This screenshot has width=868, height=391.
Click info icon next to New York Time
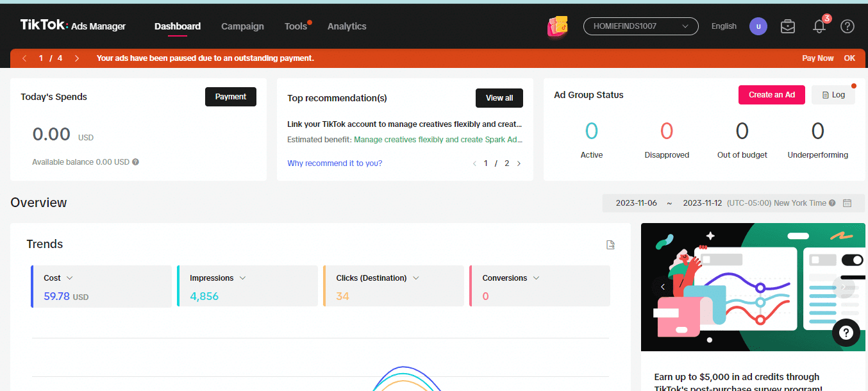pos(832,203)
